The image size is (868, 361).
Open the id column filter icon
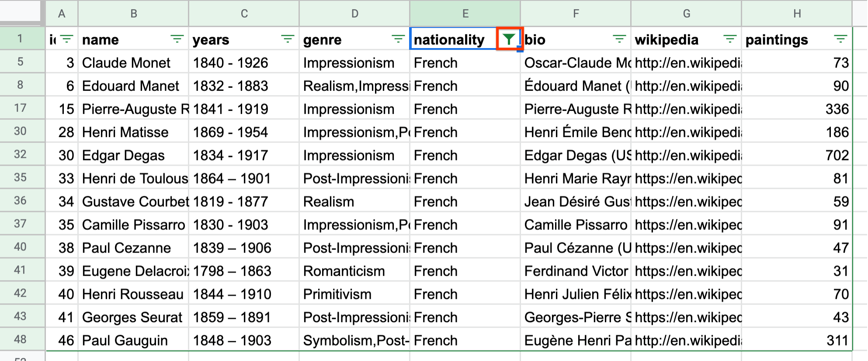(x=66, y=39)
